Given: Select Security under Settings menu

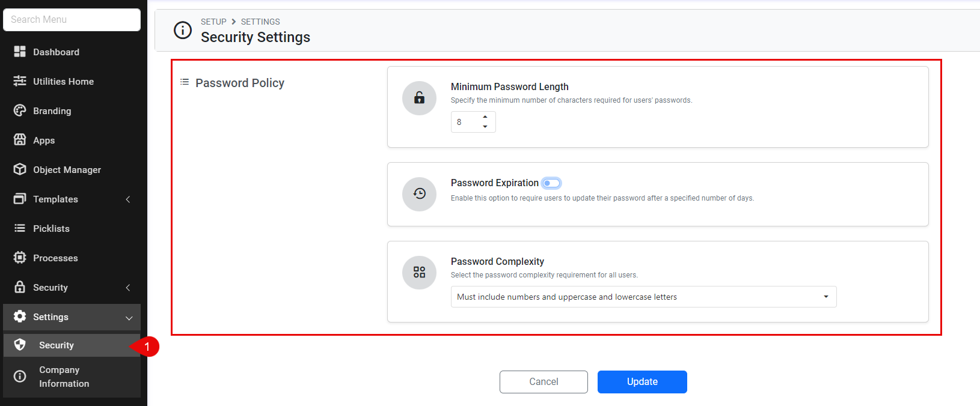Looking at the screenshot, I should click(57, 345).
